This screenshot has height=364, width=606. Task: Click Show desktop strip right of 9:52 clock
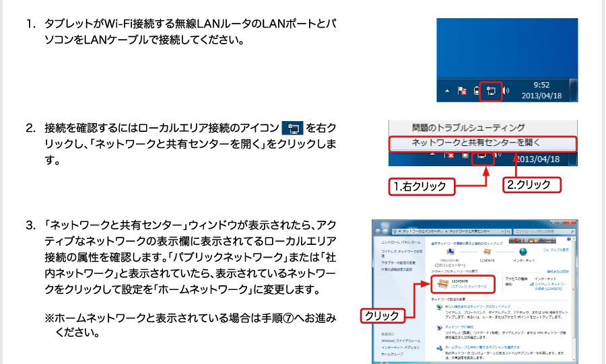(x=574, y=90)
